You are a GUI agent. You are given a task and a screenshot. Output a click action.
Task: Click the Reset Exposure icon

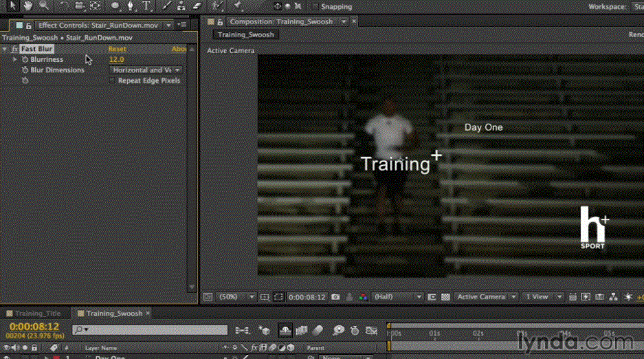point(628,296)
